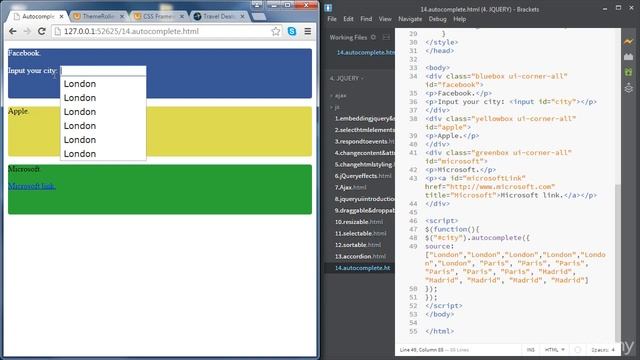Switch to the Travel Destinations tab

pyautogui.click(x=219, y=16)
